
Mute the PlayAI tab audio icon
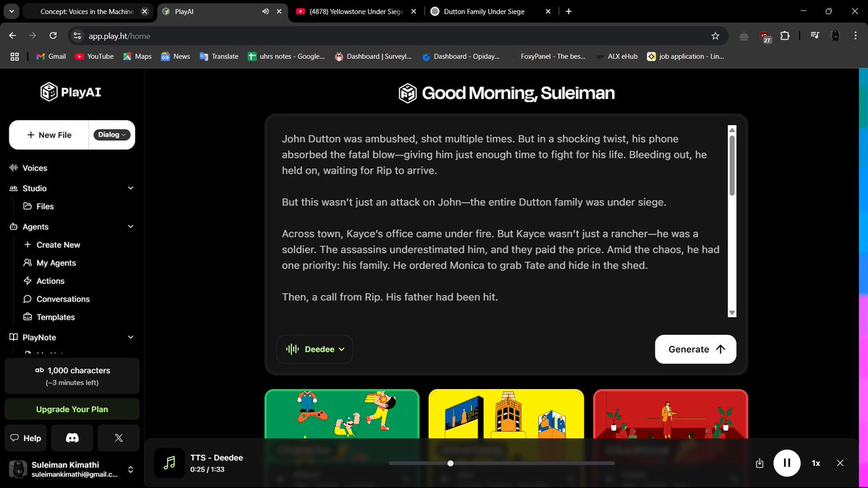tap(266, 12)
